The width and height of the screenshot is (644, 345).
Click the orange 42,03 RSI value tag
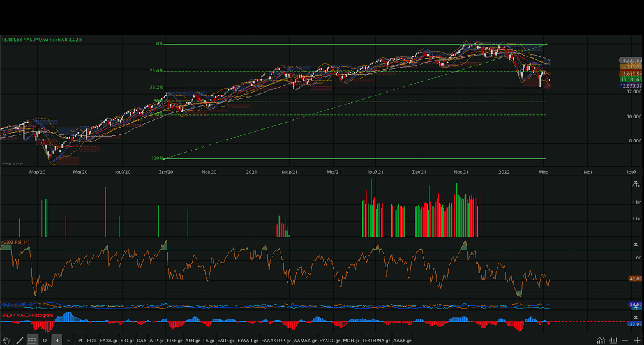tap(635, 279)
